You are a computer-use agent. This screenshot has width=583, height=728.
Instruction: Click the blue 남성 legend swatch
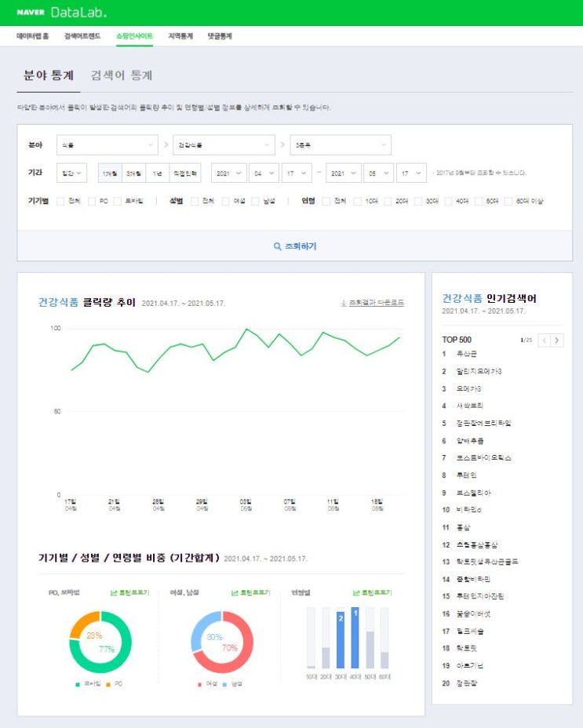225,684
